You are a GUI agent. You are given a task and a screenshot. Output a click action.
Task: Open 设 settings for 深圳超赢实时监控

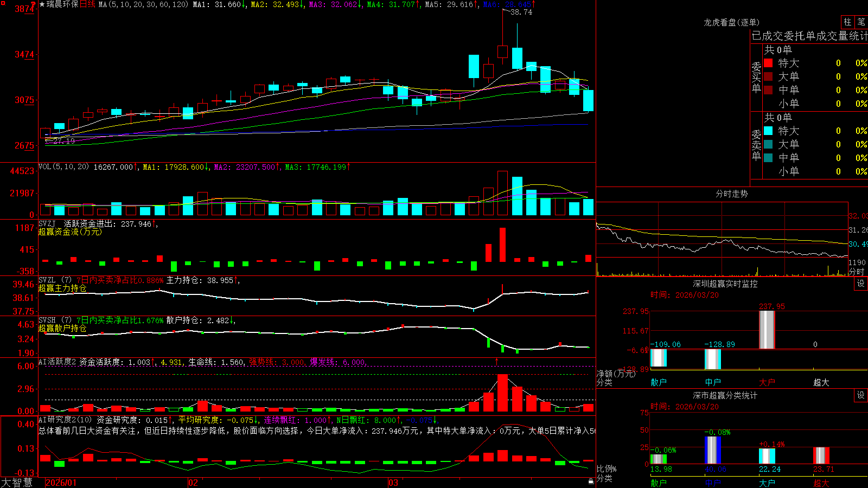click(x=861, y=284)
